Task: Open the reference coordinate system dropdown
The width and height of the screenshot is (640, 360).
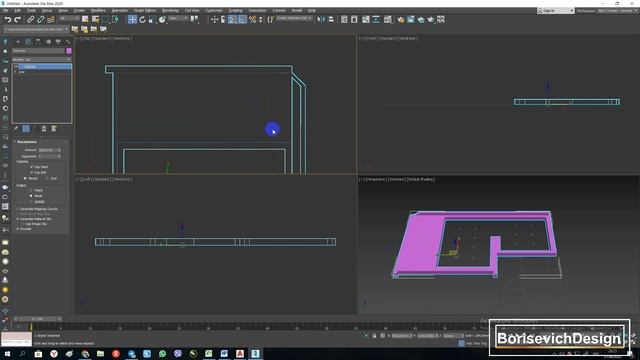Action: coord(178,18)
